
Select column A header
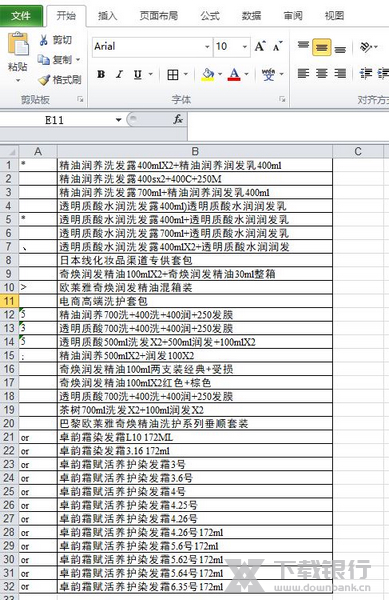click(x=38, y=152)
